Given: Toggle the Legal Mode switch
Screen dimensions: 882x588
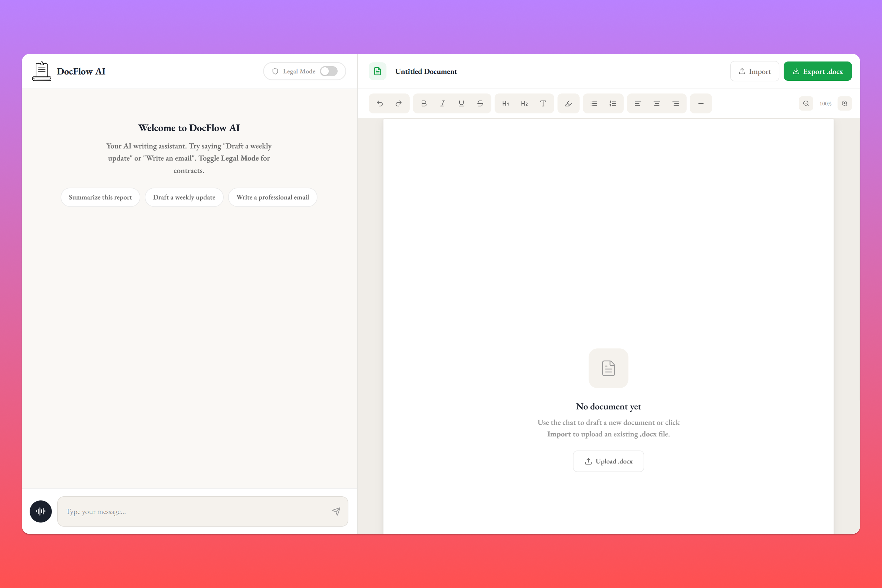Looking at the screenshot, I should coord(328,71).
